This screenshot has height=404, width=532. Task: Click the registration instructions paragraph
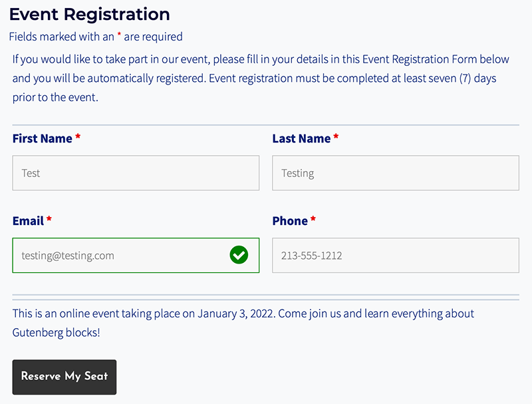[259, 78]
